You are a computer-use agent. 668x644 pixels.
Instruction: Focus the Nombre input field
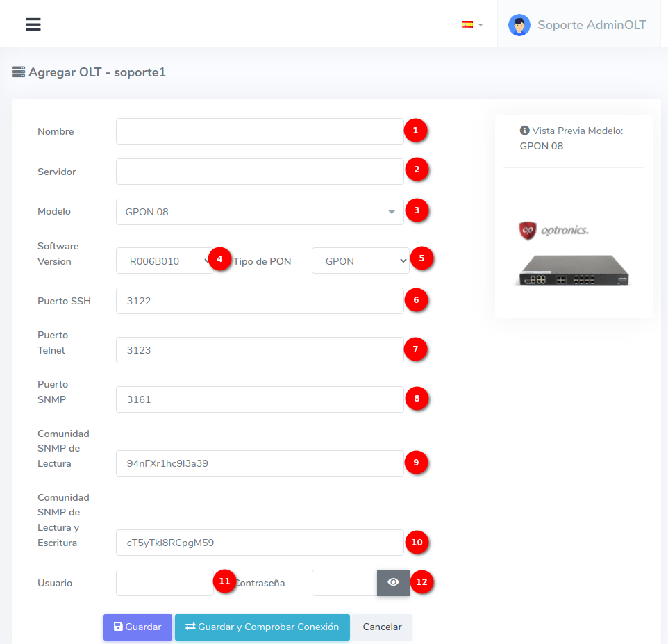point(260,131)
